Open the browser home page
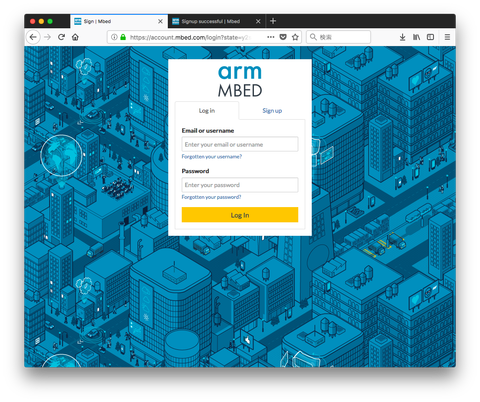 tap(75, 37)
